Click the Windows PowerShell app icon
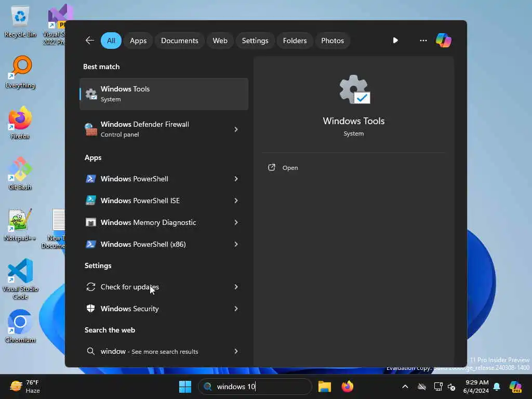This screenshot has height=399, width=532. (x=90, y=179)
